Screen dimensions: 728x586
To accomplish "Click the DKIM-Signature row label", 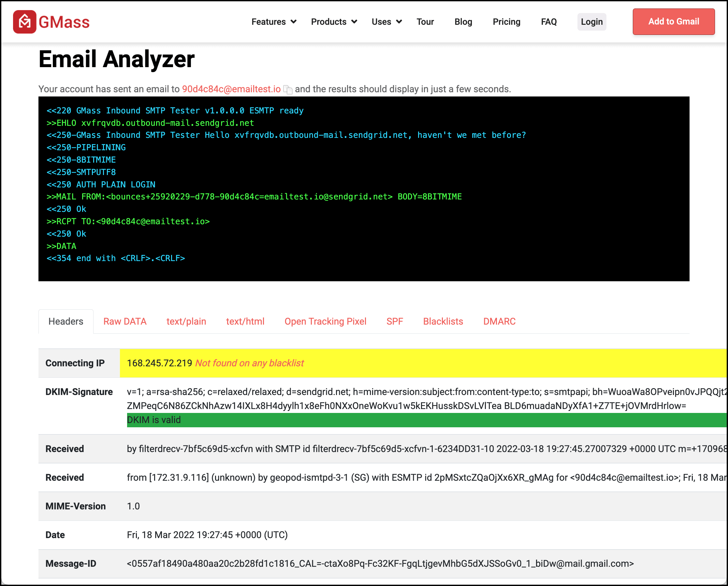I will (79, 392).
